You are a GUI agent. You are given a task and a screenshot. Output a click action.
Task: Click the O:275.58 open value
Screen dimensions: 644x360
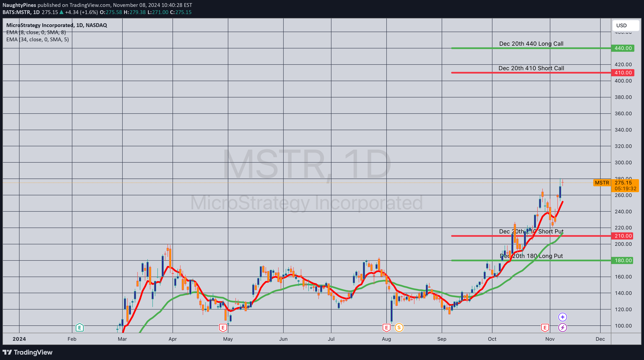(x=111, y=12)
